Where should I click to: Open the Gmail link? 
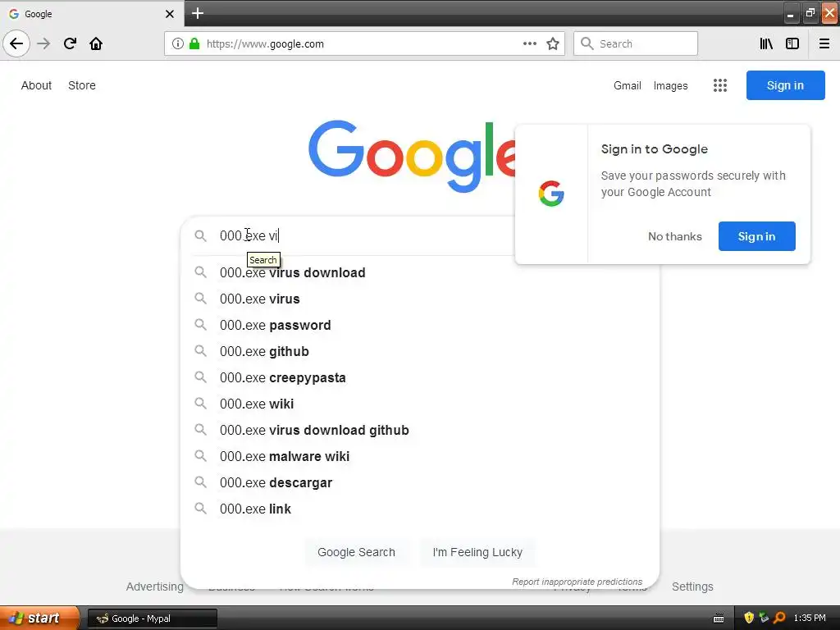[x=628, y=85]
